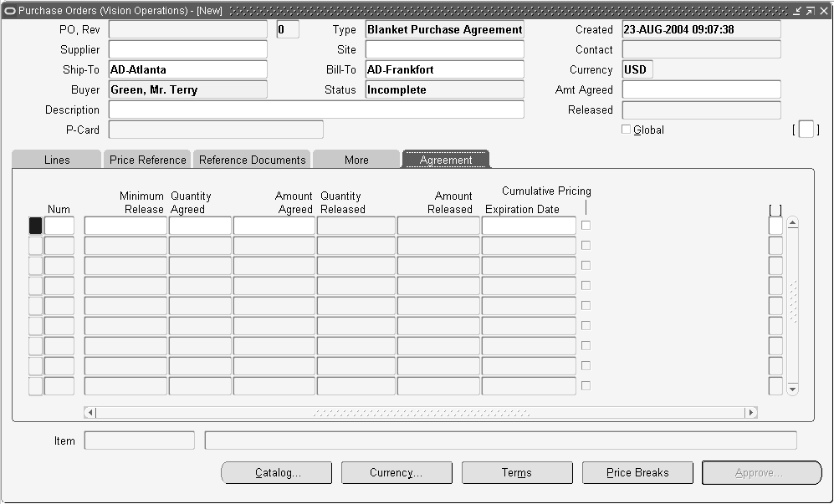
Task: Click first row Amount Agreed field
Action: [274, 226]
